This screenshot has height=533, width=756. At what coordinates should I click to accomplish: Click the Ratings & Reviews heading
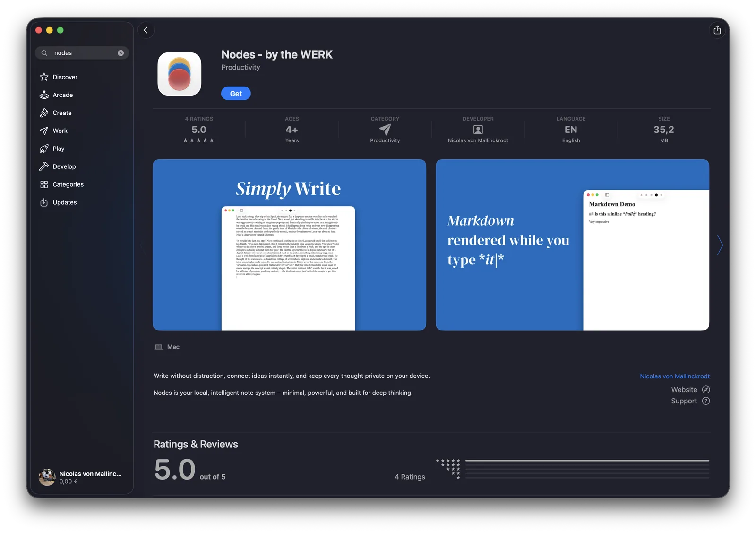196,445
